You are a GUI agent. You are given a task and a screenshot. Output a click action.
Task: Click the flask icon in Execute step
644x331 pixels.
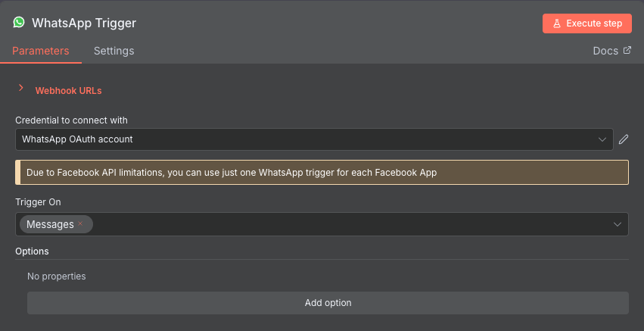pyautogui.click(x=557, y=23)
